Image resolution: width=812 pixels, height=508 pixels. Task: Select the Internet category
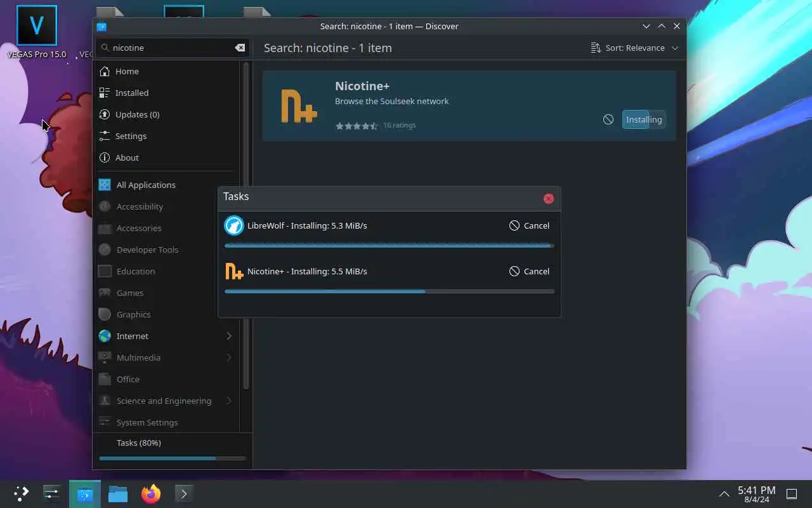point(166,336)
